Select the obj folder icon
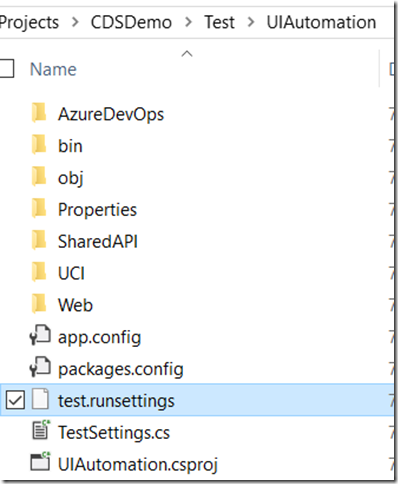Image resolution: width=398 pixels, height=484 pixels. pos(39,177)
